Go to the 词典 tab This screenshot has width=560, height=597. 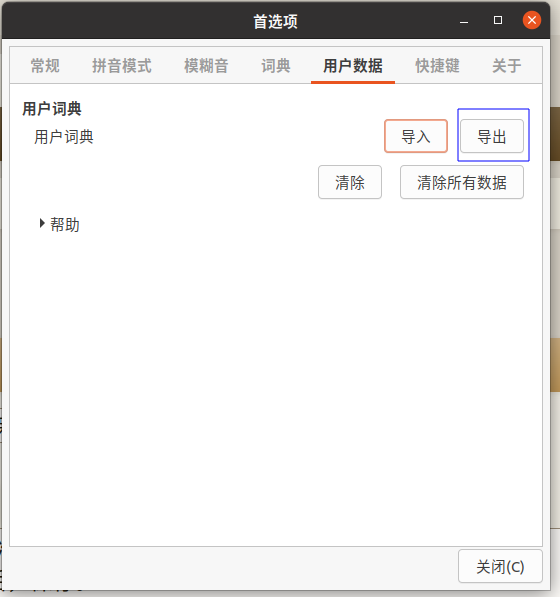point(276,65)
